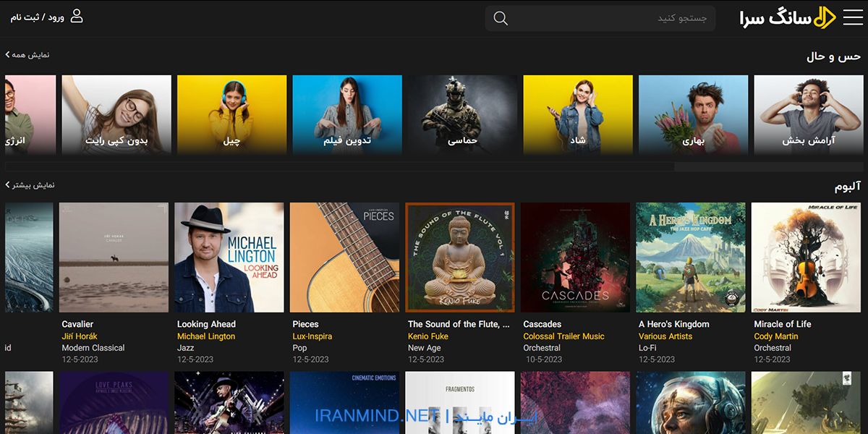The height and width of the screenshot is (434, 868).
Task: Expand 'show more' chevron for albums
Action: pos(8,185)
